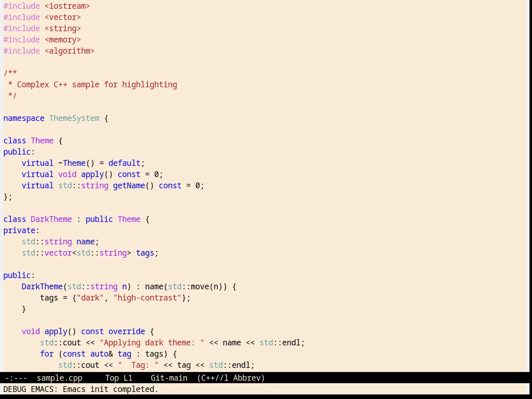Click the L1 line number indicator
Viewport: 532px width, 399px height.
pyautogui.click(x=128, y=378)
